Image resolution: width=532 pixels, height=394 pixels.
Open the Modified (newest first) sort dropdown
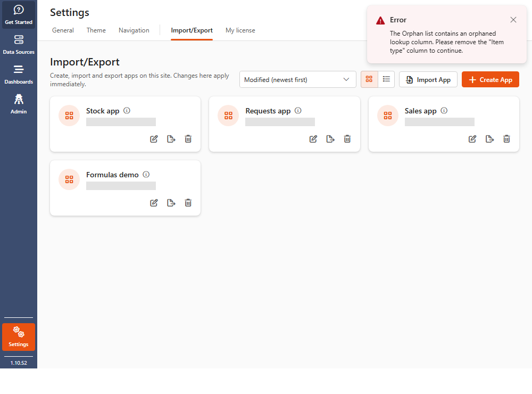click(x=297, y=79)
